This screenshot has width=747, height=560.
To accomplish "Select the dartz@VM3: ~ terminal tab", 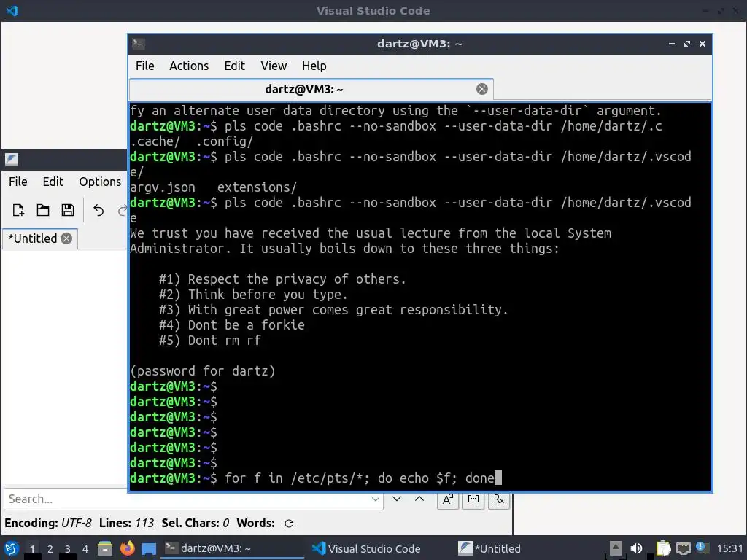I will point(311,89).
